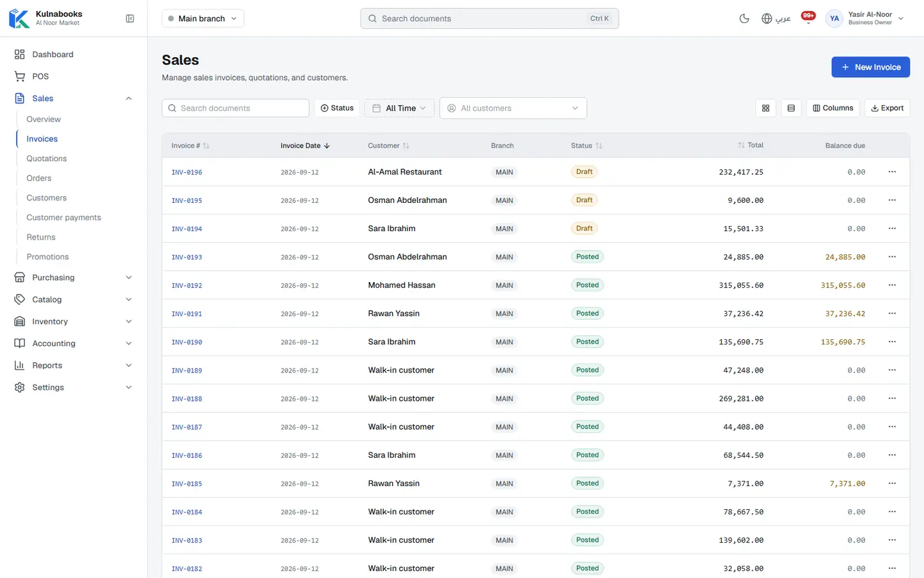Open row actions for INV-0193
Image resolution: width=924 pixels, height=578 pixels.
point(892,257)
